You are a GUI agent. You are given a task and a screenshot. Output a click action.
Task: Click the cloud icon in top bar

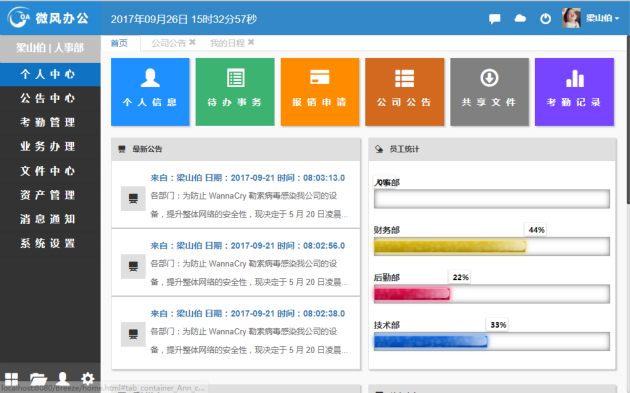(520, 18)
